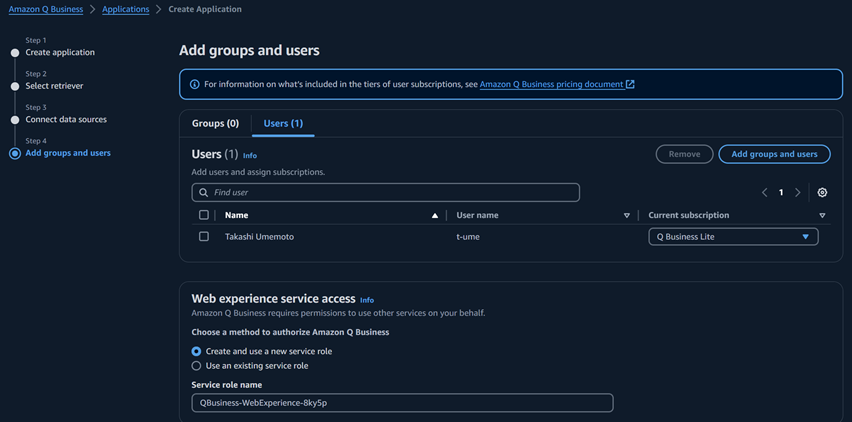Click page number 1 in pagination
This screenshot has width=852, height=422.
click(x=781, y=192)
